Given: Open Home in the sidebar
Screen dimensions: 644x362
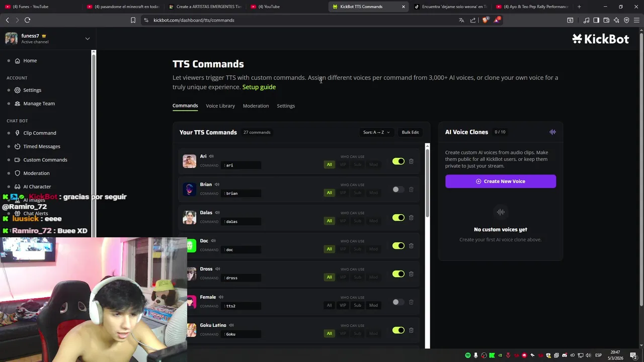Looking at the screenshot, I should [30, 61].
